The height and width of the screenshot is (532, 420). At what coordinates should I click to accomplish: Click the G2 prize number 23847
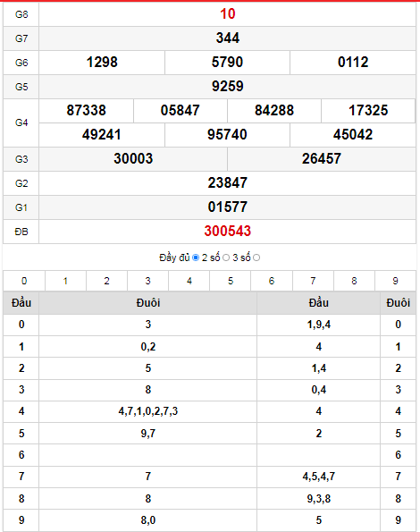[228, 183]
